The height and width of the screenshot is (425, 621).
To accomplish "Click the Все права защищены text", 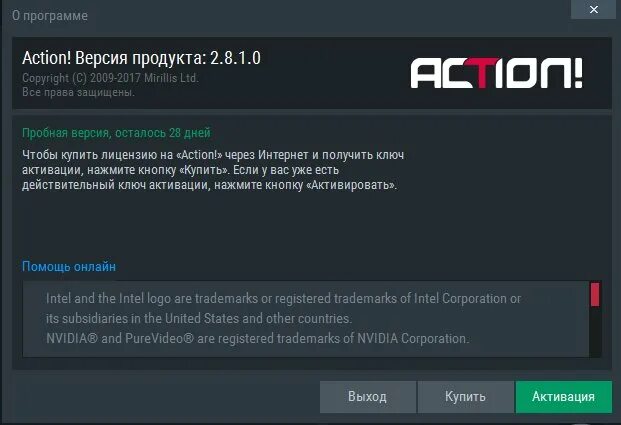I will [78, 92].
